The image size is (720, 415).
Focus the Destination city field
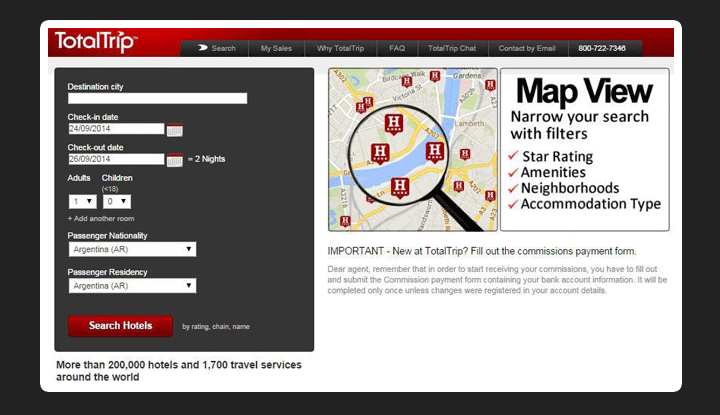[158, 98]
